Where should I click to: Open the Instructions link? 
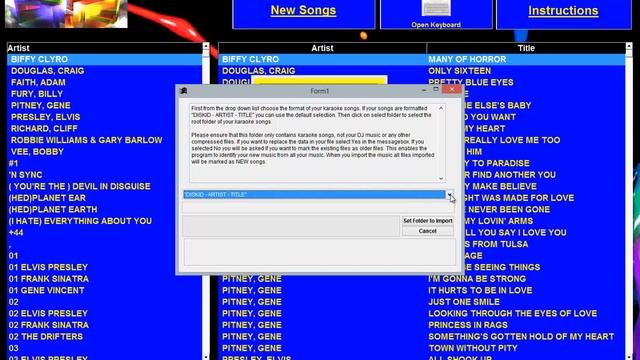[x=563, y=11]
